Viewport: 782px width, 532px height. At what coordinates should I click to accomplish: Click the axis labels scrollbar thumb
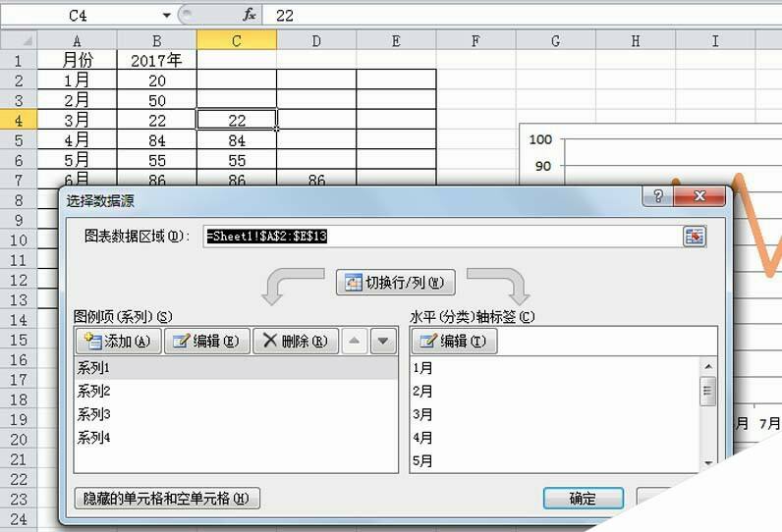[x=708, y=392]
